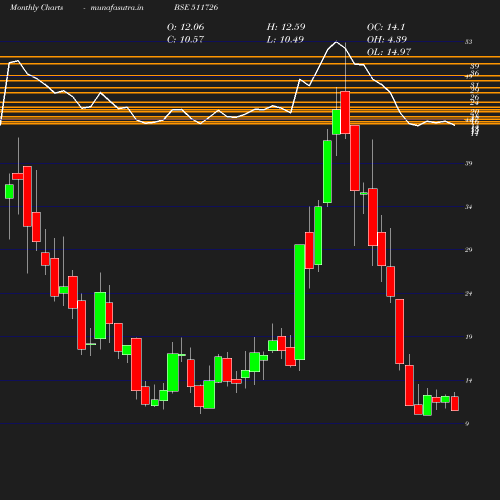The width and height of the screenshot is (500, 500).
Task: Click the 'OL: 14.97' reading
Action: [389, 52]
